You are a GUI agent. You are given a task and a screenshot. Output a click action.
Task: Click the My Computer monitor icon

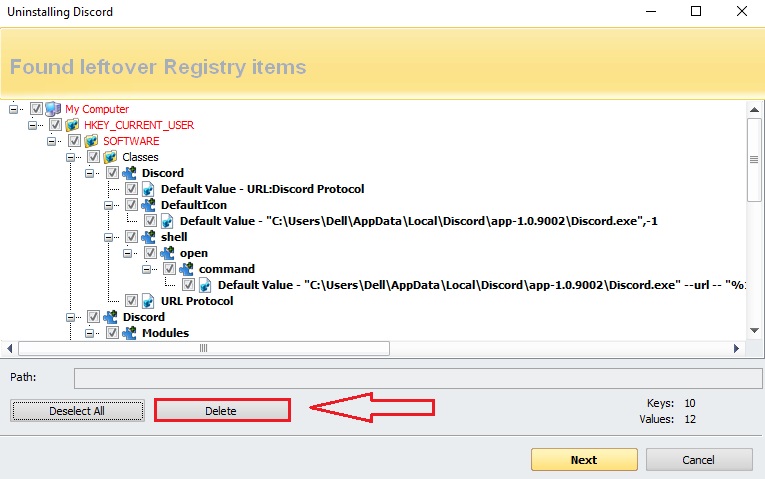pos(53,109)
